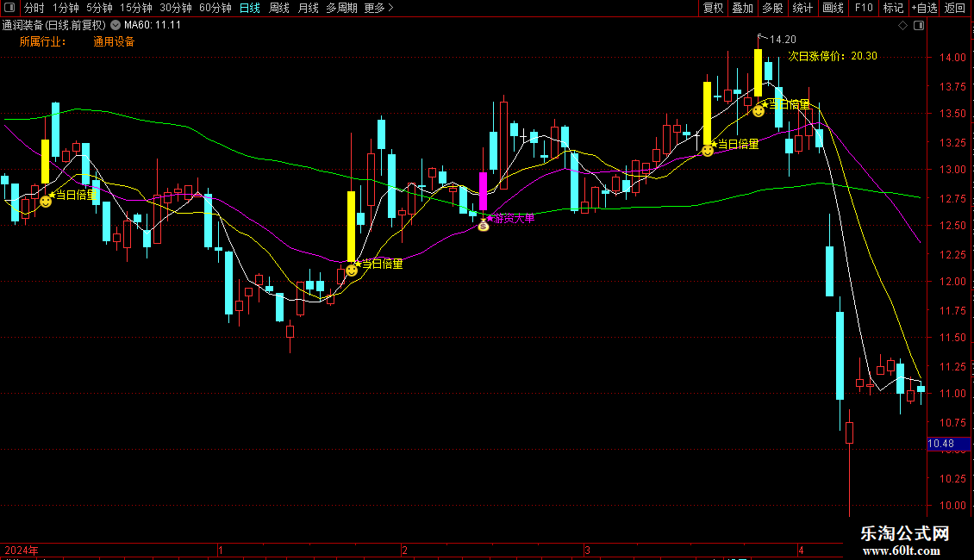Click the leftmost 当日倍量 smiley marker

click(46, 201)
